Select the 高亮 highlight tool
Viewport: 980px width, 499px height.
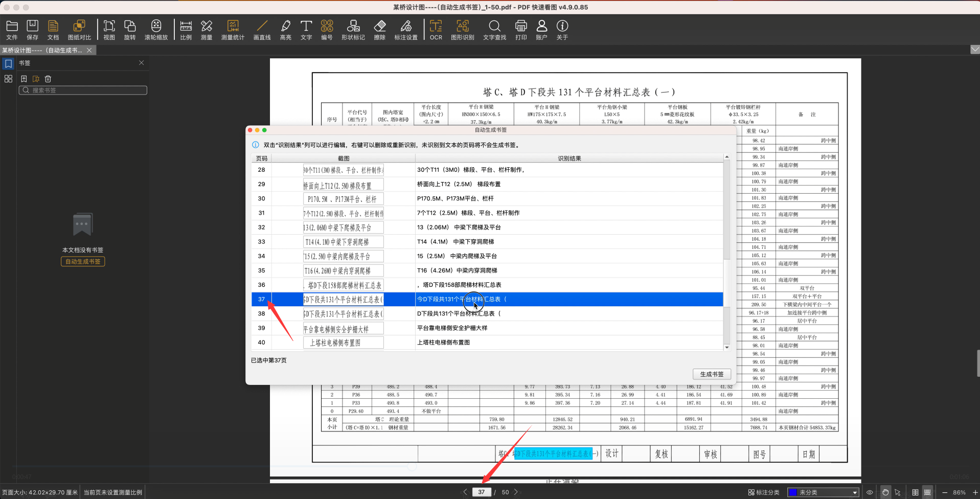click(x=285, y=30)
